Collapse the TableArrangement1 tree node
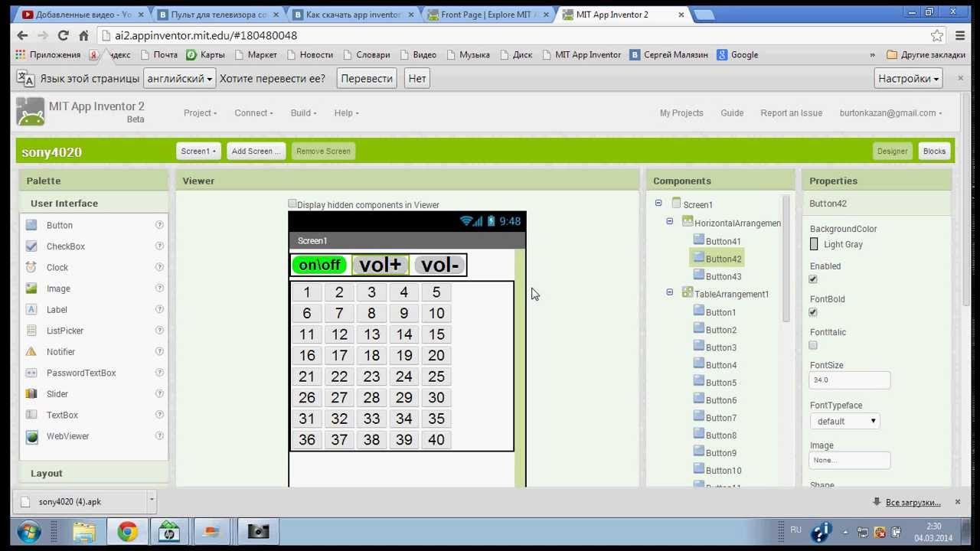The image size is (980, 551). point(670,292)
